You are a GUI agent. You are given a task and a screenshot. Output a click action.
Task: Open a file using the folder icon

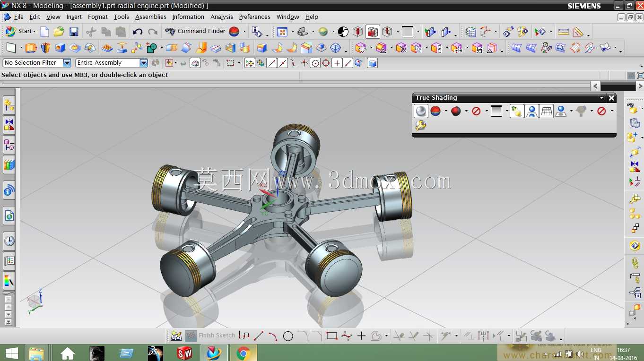(x=59, y=32)
